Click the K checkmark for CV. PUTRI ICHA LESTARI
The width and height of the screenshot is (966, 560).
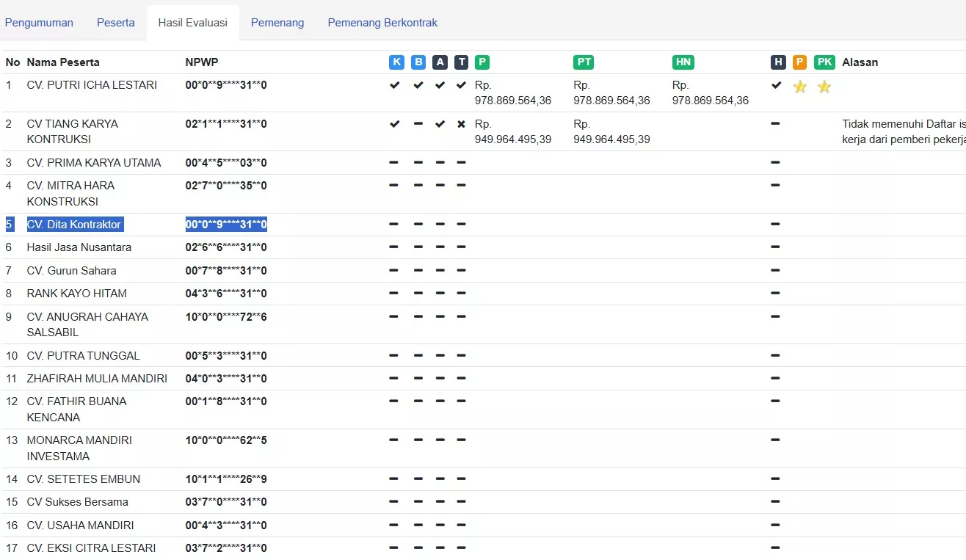[x=395, y=85]
